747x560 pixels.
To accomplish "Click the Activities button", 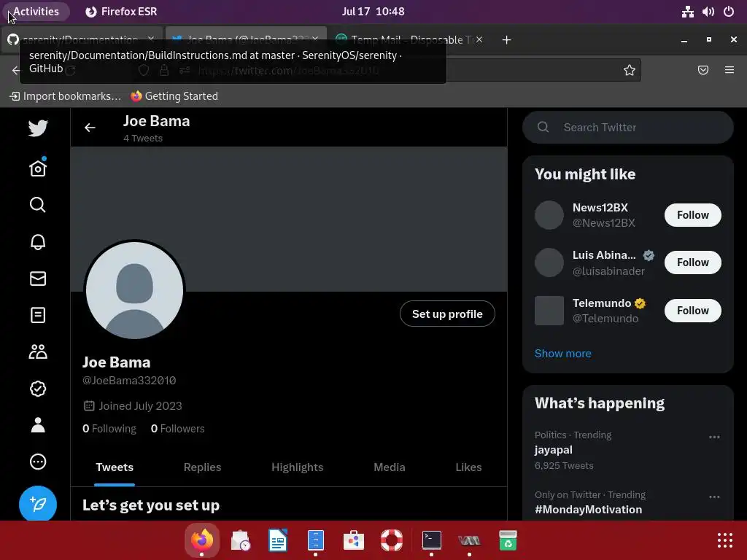I will click(36, 12).
